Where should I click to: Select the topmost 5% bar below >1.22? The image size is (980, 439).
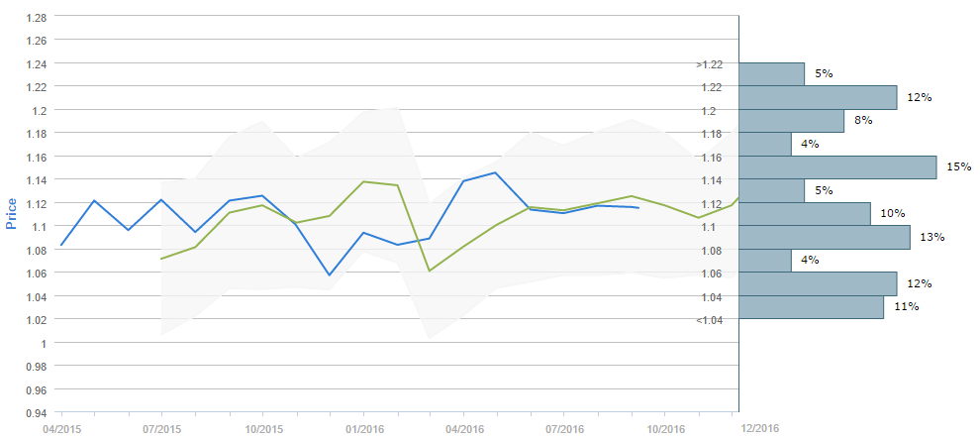pyautogui.click(x=771, y=74)
